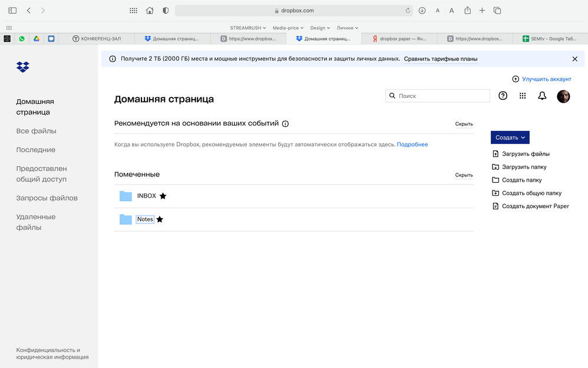588x368 pixels.
Task: Unstar the INBOX folder
Action: tap(162, 196)
